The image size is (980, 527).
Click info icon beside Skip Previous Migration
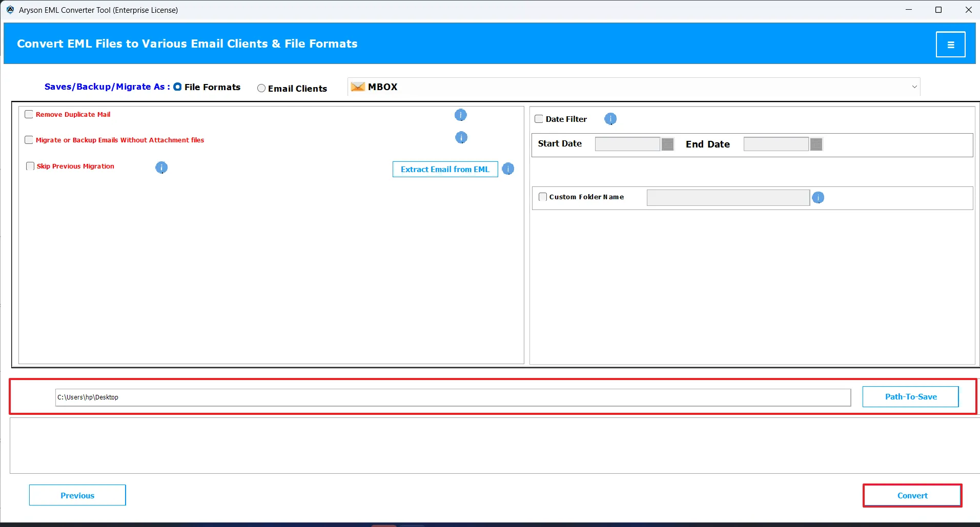click(161, 167)
